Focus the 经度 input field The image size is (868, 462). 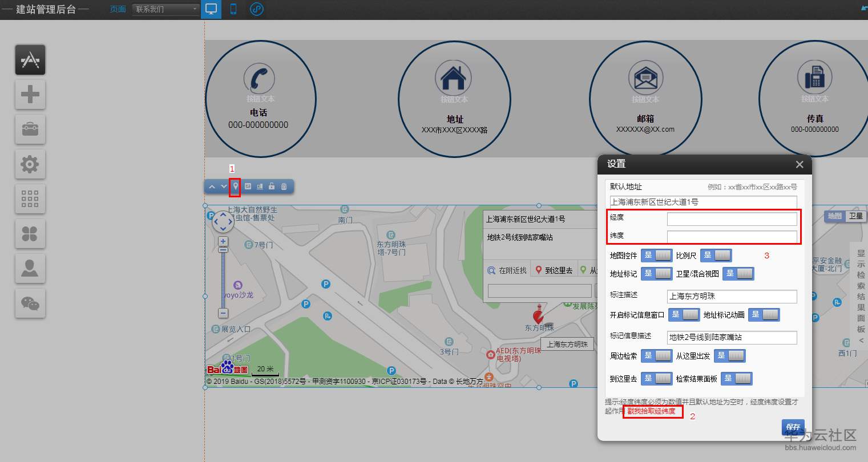(732, 219)
